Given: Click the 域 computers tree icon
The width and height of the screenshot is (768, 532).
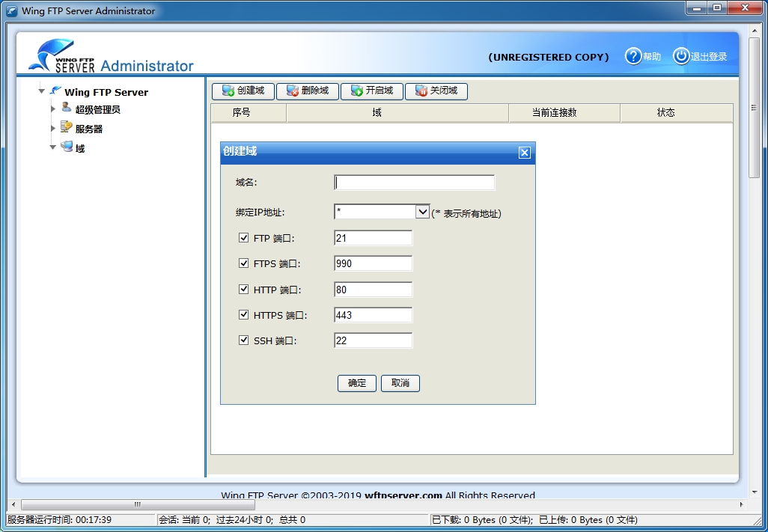Looking at the screenshot, I should tap(67, 147).
